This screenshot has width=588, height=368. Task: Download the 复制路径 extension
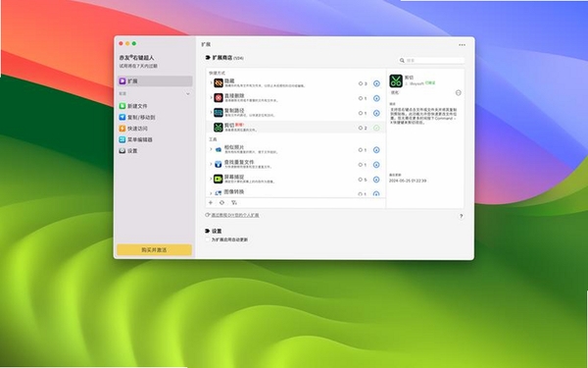(376, 113)
